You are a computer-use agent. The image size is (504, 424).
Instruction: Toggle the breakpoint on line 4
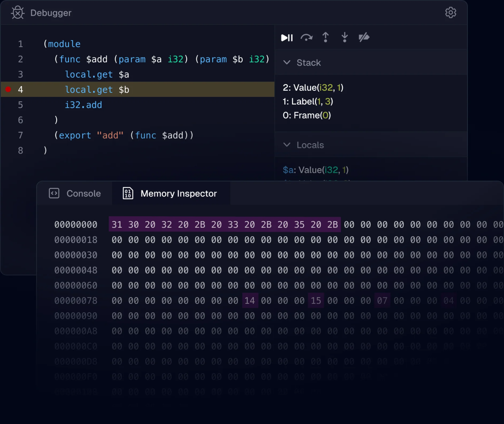pyautogui.click(x=8, y=89)
